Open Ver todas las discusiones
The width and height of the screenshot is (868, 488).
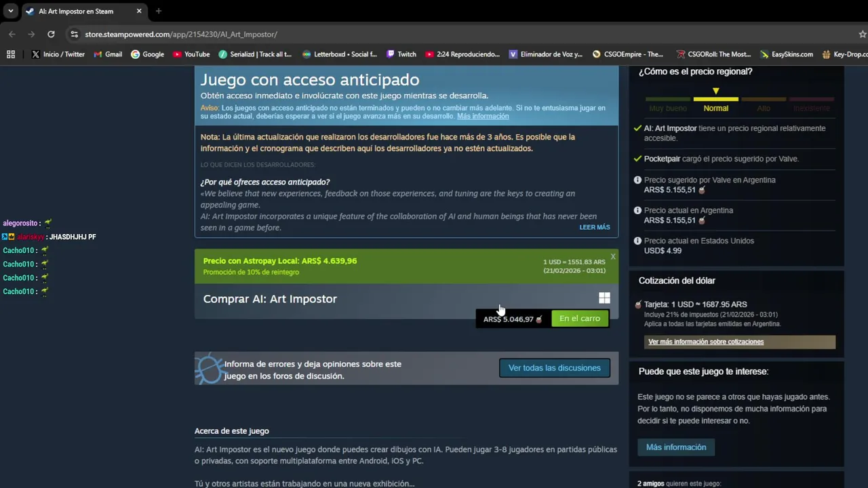[555, 368]
